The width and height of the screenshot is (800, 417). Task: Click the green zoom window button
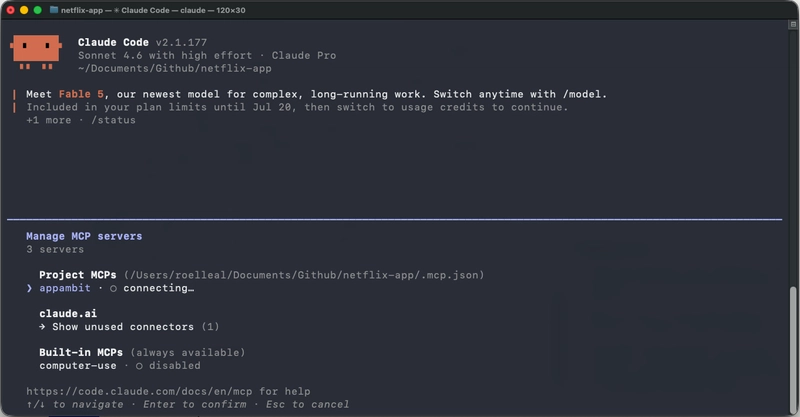click(37, 10)
